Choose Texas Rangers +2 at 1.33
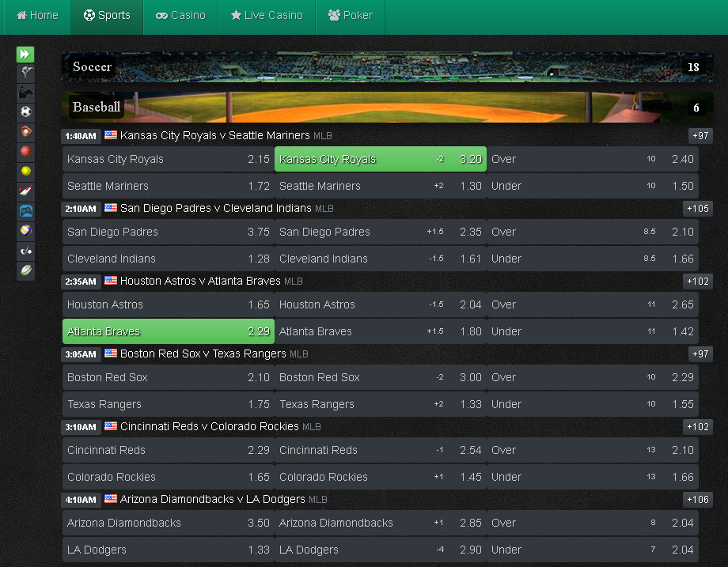 coord(381,404)
